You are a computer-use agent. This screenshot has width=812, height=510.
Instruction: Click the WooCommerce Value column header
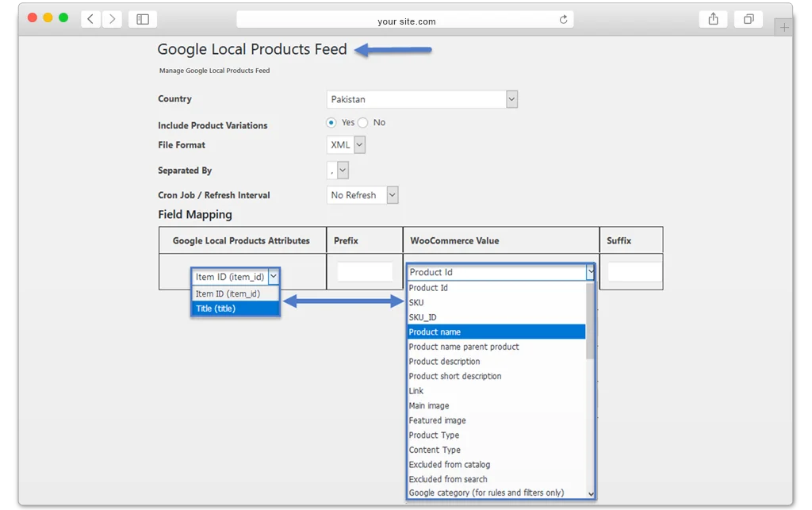tap(454, 241)
